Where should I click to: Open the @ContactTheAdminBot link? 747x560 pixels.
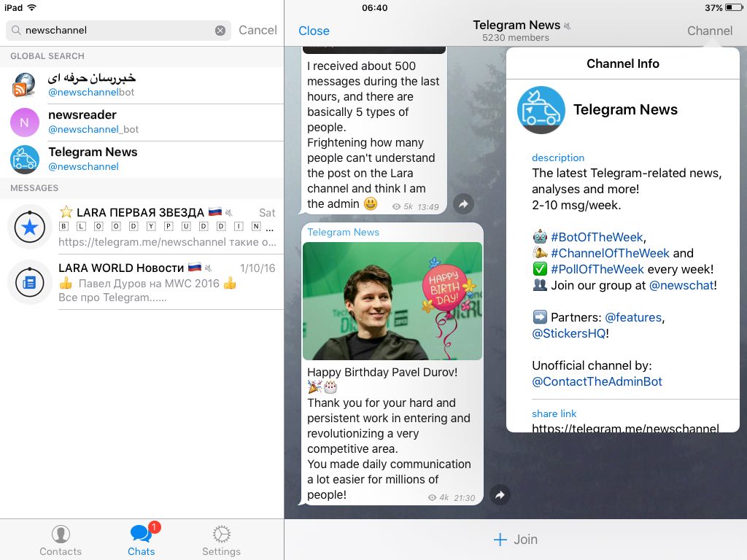point(597,381)
